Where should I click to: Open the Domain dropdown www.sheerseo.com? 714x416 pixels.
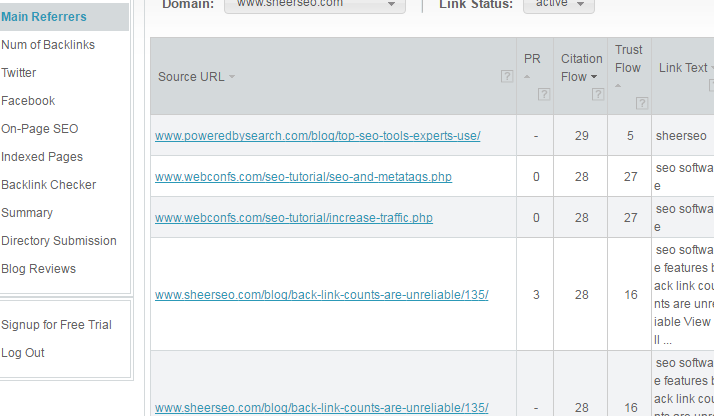point(315,5)
